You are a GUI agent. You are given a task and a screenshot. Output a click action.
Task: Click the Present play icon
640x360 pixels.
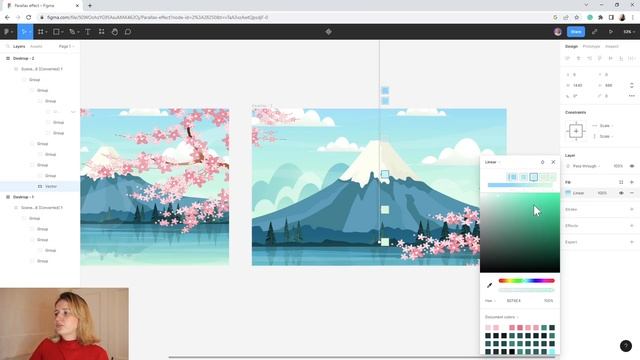[611, 32]
